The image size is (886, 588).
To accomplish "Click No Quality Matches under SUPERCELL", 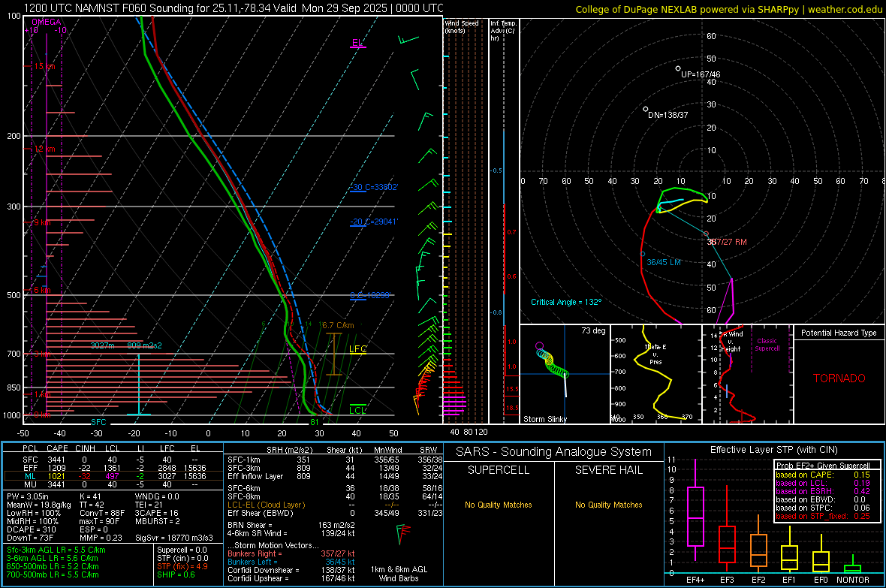I will pos(499,505).
